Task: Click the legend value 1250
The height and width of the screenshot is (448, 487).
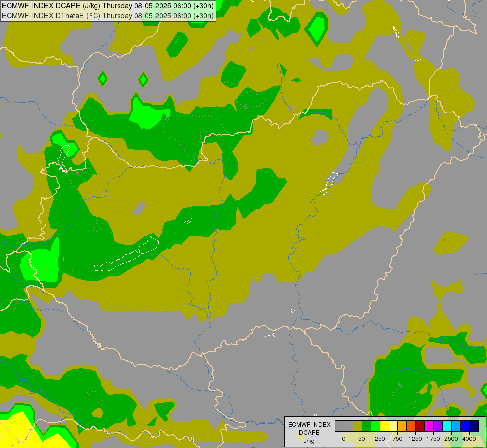Action: [415, 439]
